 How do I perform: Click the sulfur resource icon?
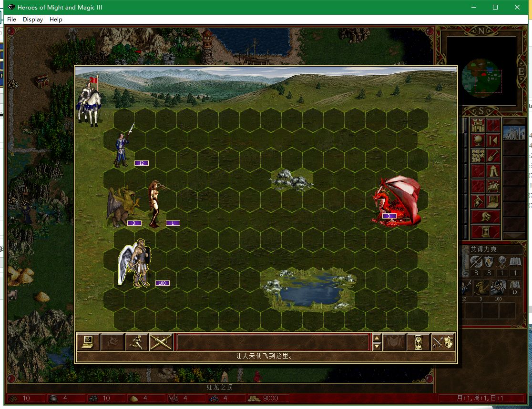[134, 398]
